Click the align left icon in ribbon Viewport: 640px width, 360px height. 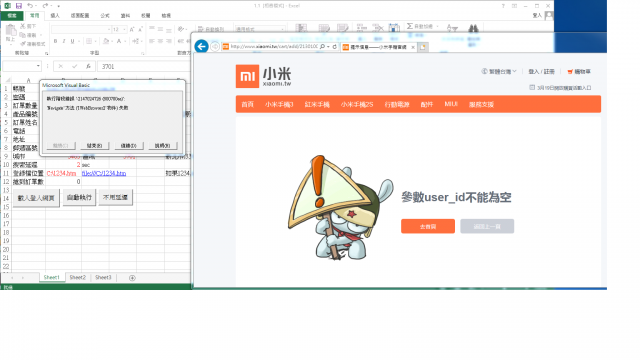[x=152, y=41]
